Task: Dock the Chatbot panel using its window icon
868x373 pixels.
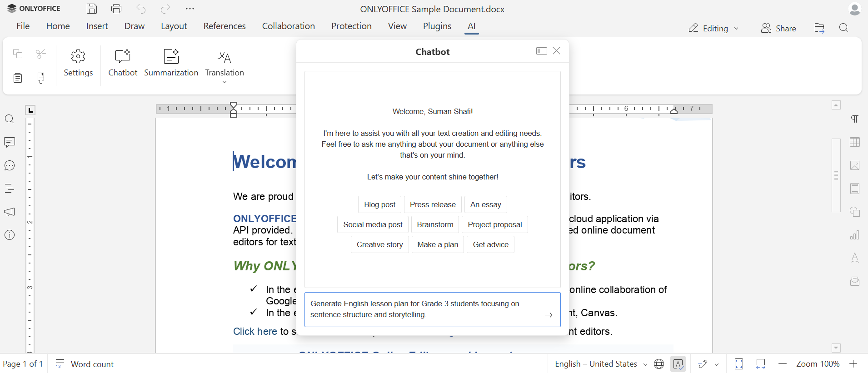Action: point(541,51)
